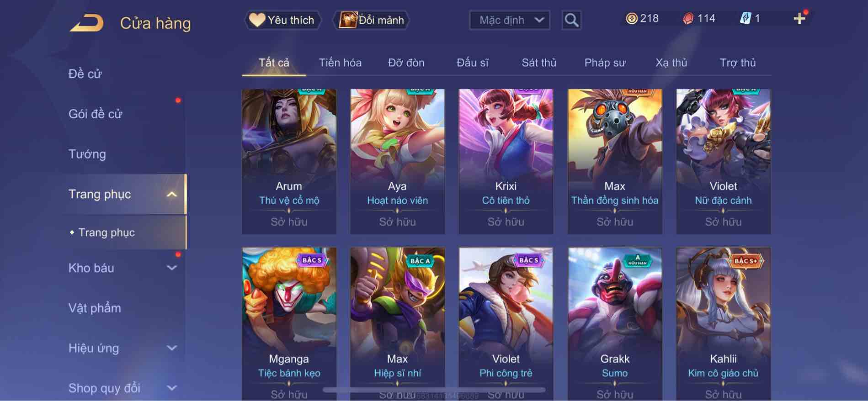Open Gói đề cử in sidebar
The height and width of the screenshot is (401, 868).
click(95, 114)
